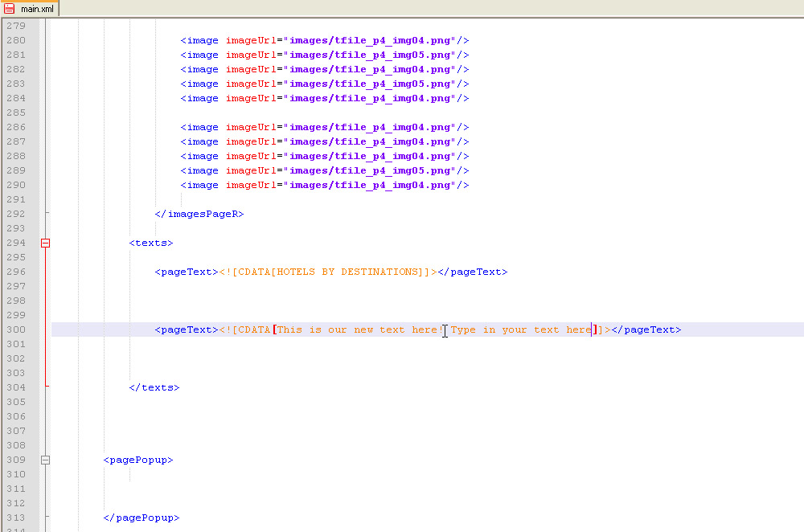Viewport: 804px width, 532px height.
Task: Place cursor in HOTELS BY DESTINATIONS text
Action: click(346, 272)
